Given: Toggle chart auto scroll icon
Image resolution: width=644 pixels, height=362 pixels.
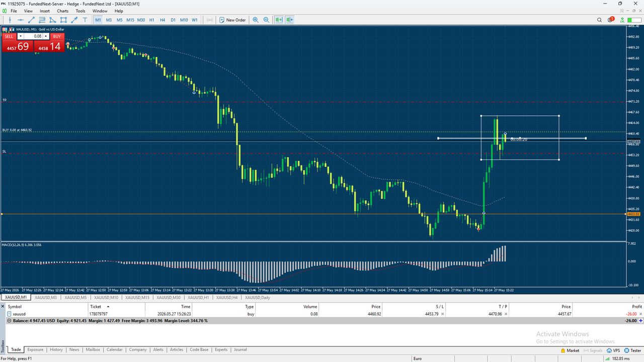Looking at the screenshot, I should point(279,20).
